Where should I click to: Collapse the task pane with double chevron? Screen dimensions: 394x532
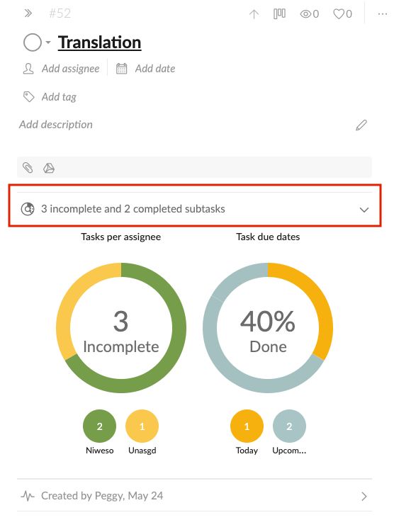(28, 13)
